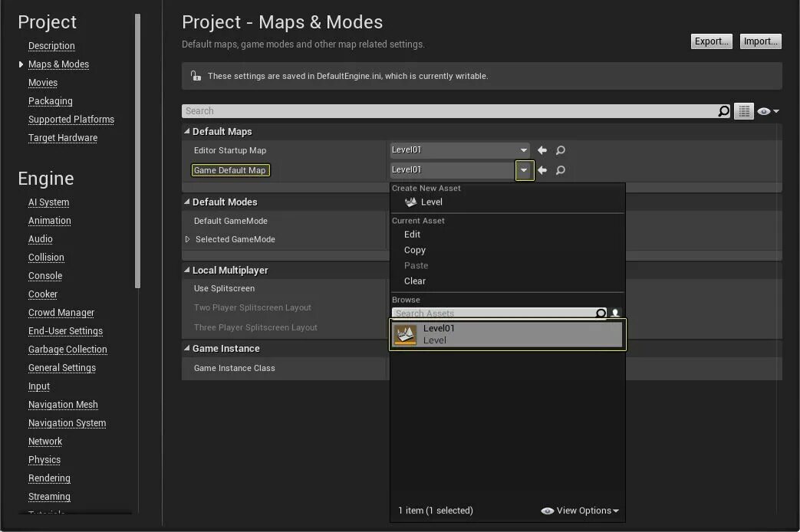Open the General Settings link
Viewport: 800px width, 532px height.
pos(62,368)
